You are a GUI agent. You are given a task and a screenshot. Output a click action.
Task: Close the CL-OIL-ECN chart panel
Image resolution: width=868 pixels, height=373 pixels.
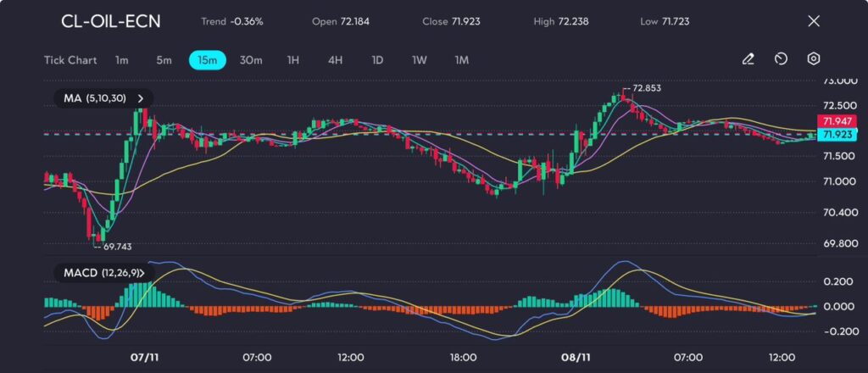tap(814, 21)
